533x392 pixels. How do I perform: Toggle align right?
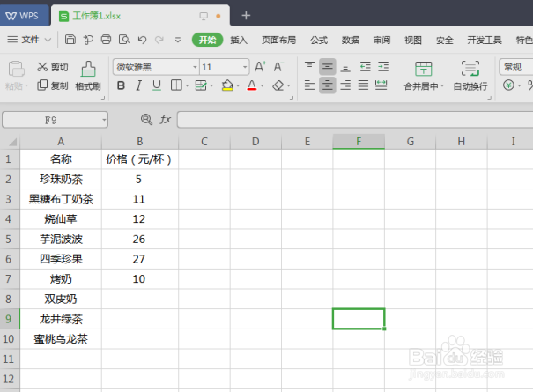tap(345, 85)
